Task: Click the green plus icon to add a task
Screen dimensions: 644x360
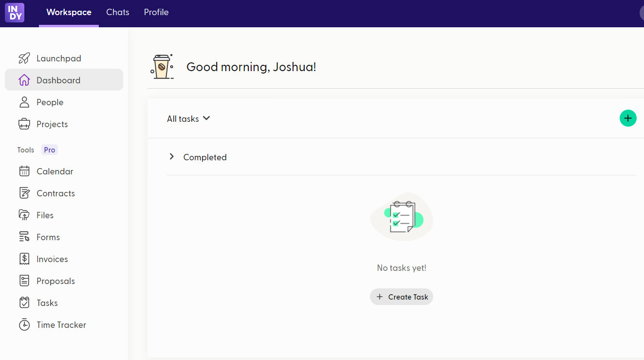Action: [628, 118]
